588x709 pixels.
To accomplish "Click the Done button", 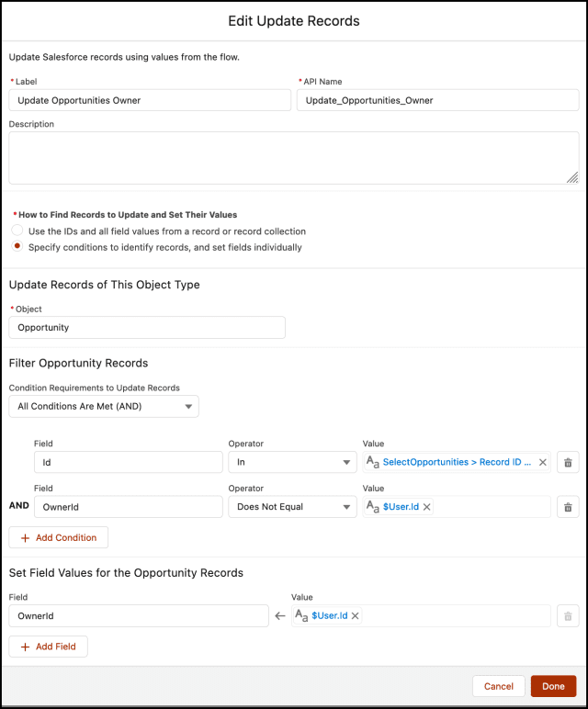I will tap(553, 686).
